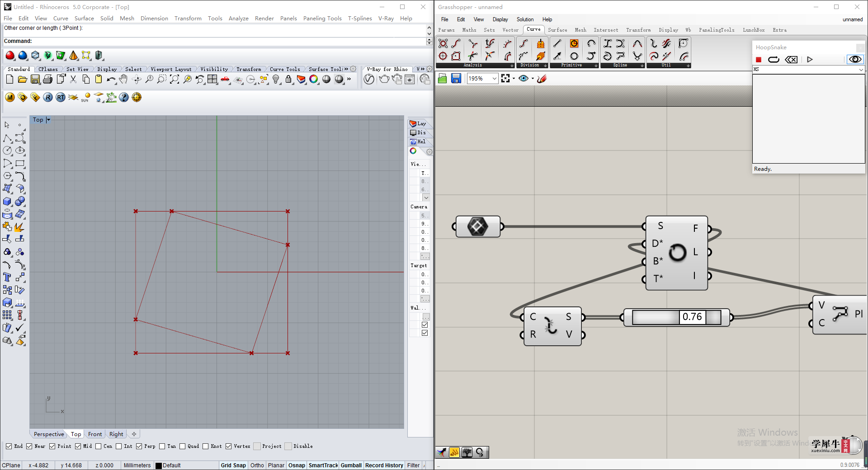Open the Grasshopper 195% zoom dropdown

click(x=495, y=79)
